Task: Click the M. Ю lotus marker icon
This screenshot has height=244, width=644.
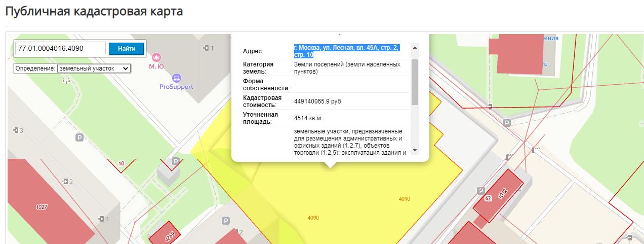Action: click(x=156, y=56)
